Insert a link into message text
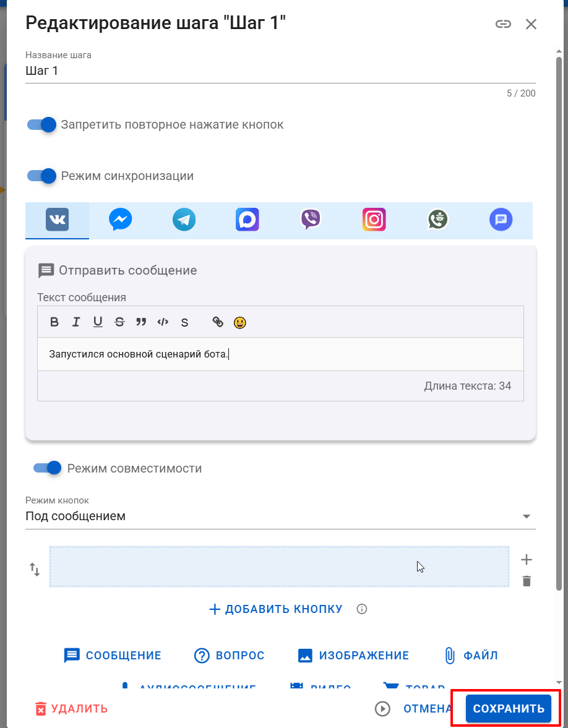Viewport: 568px width, 728px height. 217,322
